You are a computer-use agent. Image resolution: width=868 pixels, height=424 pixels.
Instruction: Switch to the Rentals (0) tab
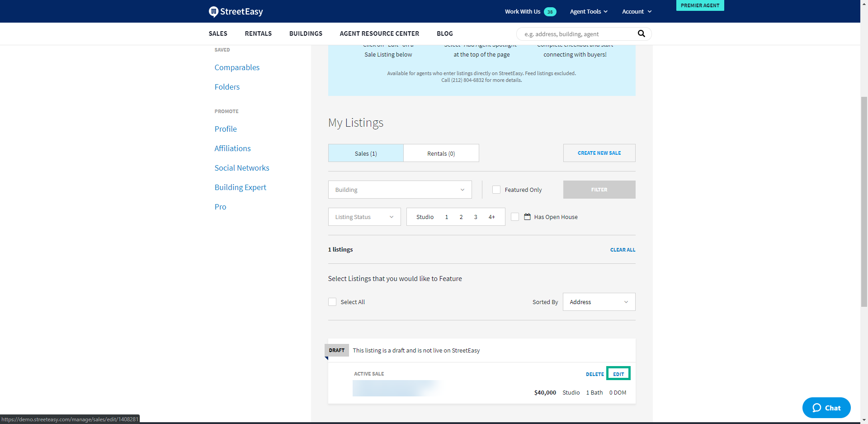tap(441, 153)
